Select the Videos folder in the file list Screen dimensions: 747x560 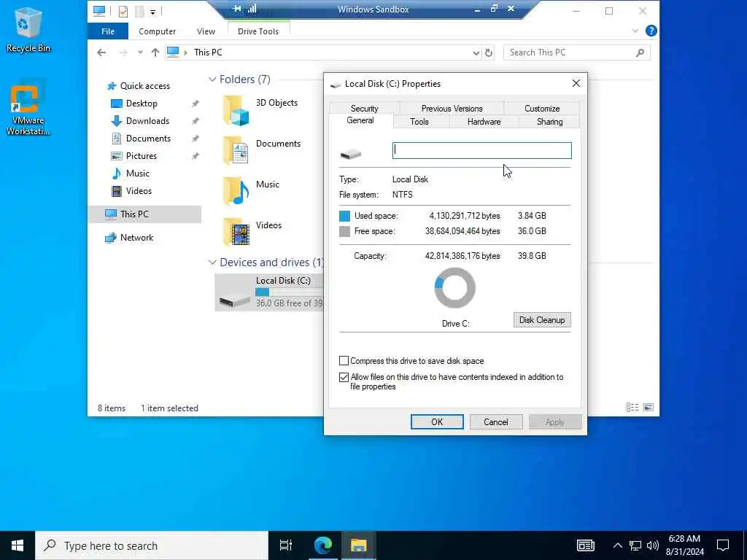point(252,231)
